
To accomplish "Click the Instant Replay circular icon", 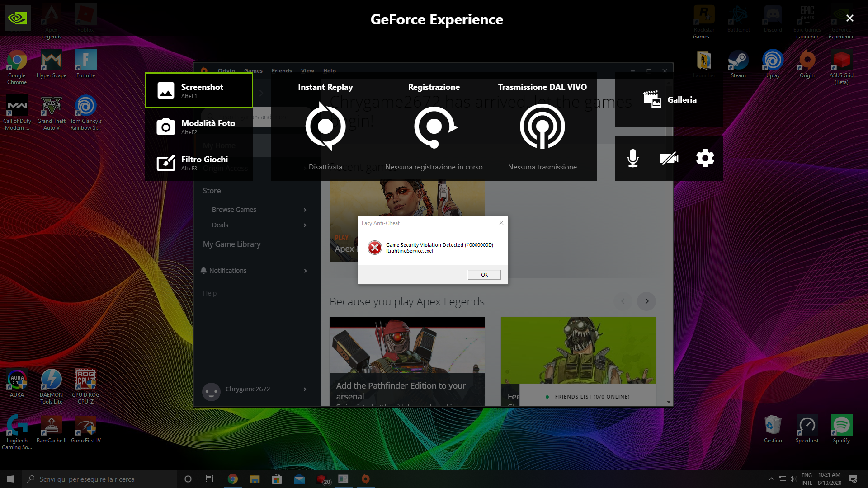I will (325, 127).
